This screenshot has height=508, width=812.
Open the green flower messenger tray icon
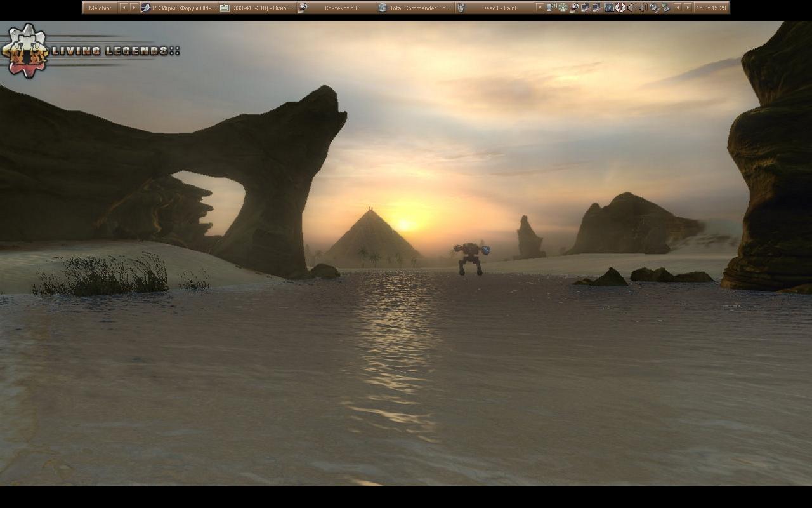(x=563, y=8)
